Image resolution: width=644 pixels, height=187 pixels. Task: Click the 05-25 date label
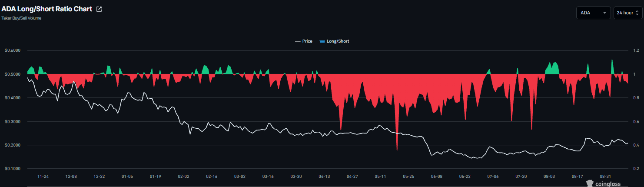coord(408,177)
